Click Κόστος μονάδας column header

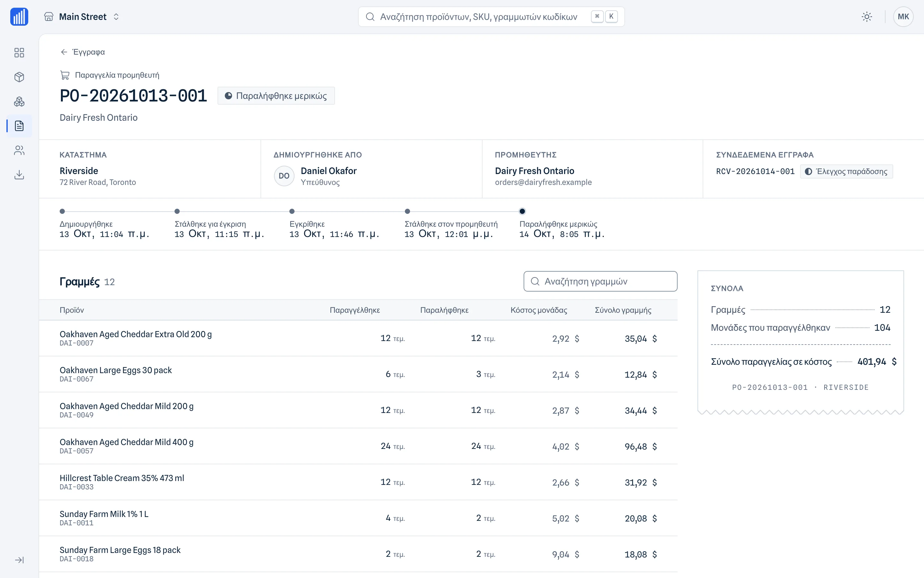pyautogui.click(x=539, y=310)
